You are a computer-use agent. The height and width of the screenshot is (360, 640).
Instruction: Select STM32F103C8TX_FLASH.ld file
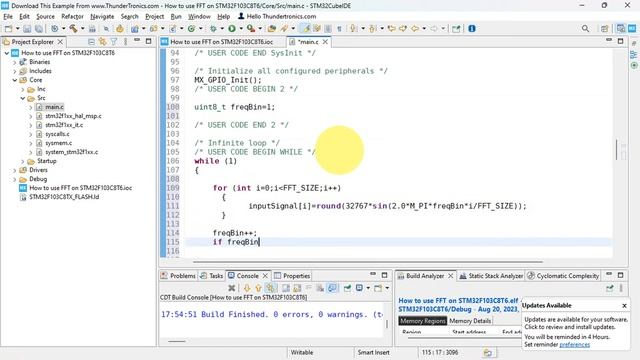[64, 197]
